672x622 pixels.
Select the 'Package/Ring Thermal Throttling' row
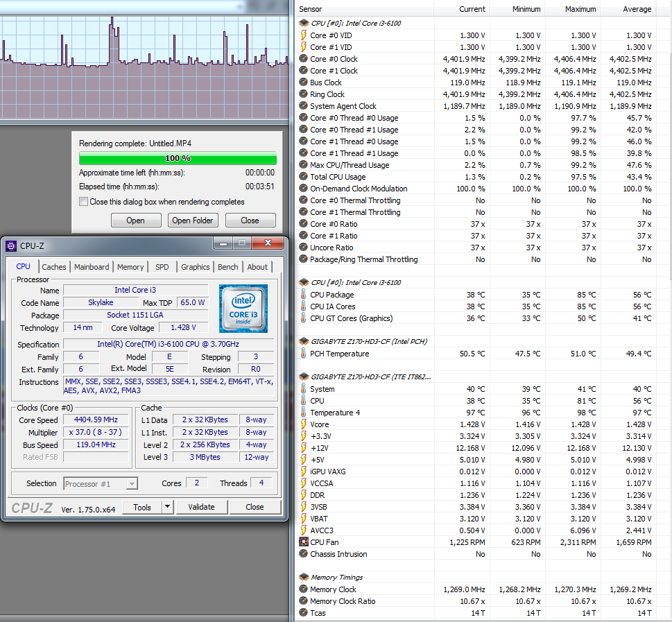(x=476, y=259)
